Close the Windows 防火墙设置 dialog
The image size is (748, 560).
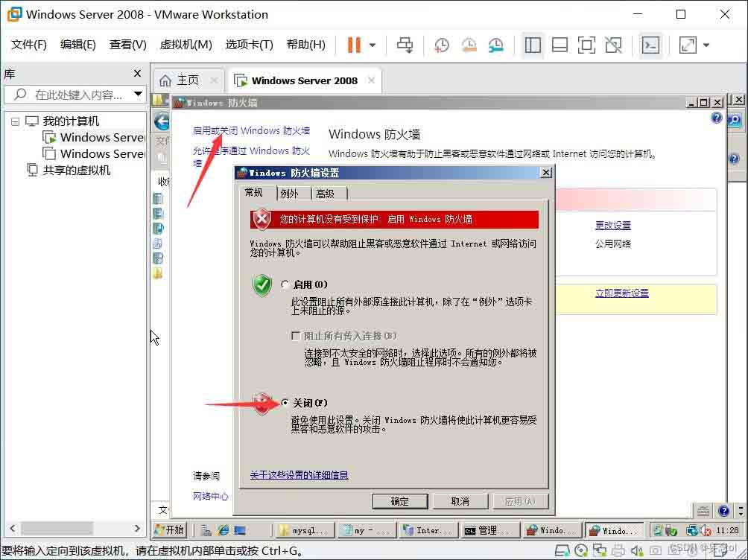(546, 173)
